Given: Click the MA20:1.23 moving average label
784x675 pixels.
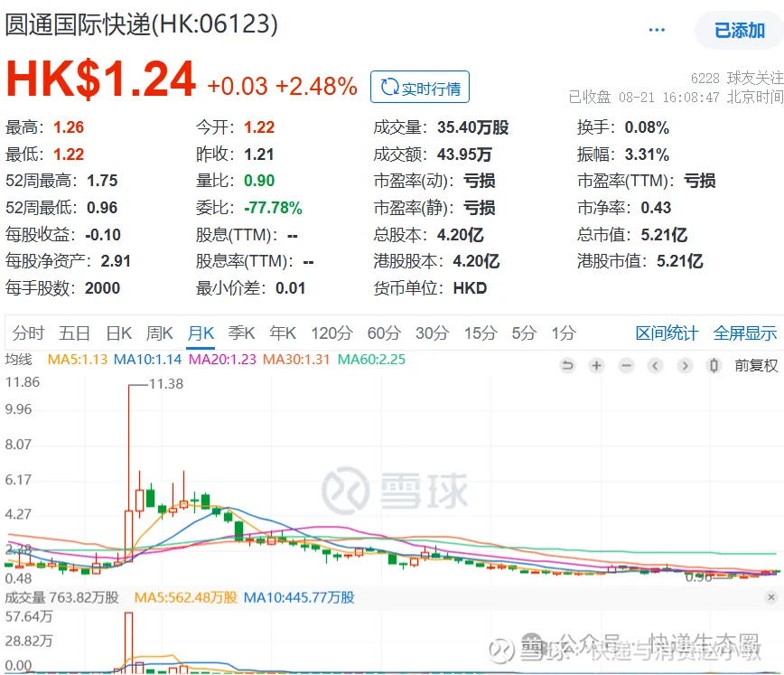Looking at the screenshot, I should tap(222, 360).
